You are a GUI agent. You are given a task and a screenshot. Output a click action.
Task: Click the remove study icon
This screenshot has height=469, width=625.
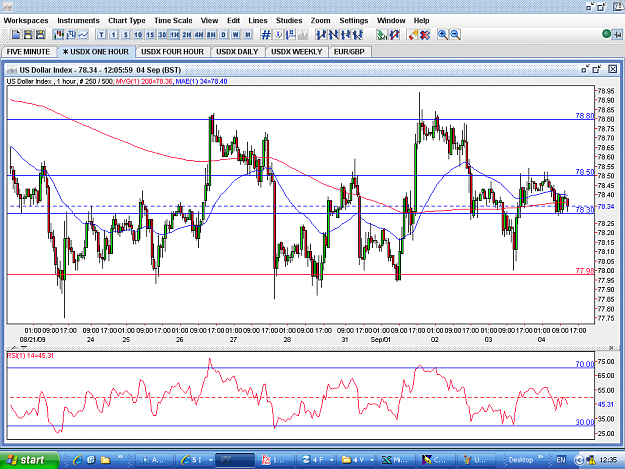(394, 35)
